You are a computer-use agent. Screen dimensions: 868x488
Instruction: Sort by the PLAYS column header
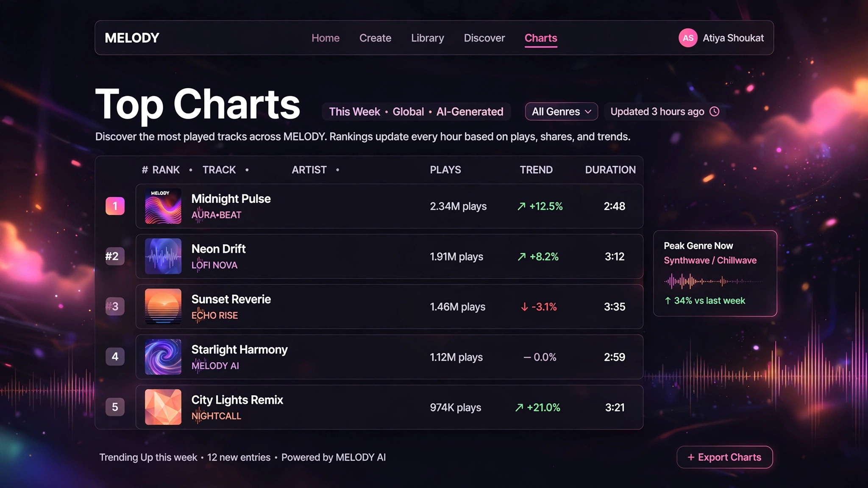click(445, 170)
